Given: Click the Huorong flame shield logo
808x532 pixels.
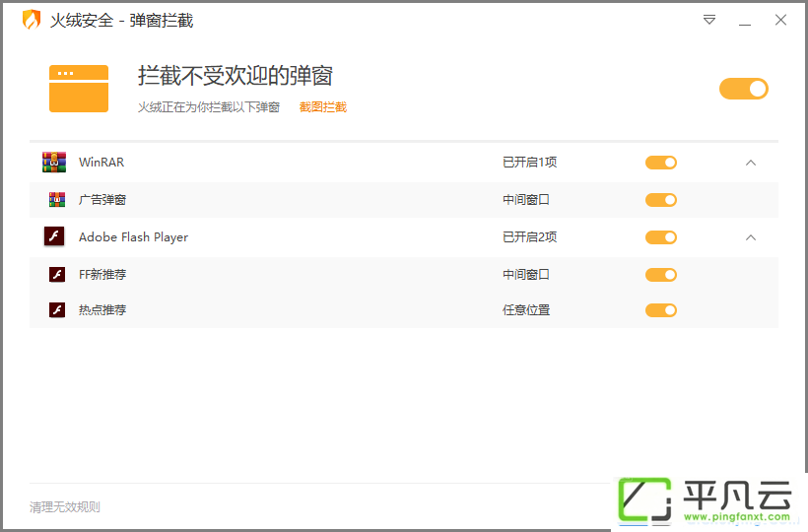Looking at the screenshot, I should pyautogui.click(x=31, y=20).
